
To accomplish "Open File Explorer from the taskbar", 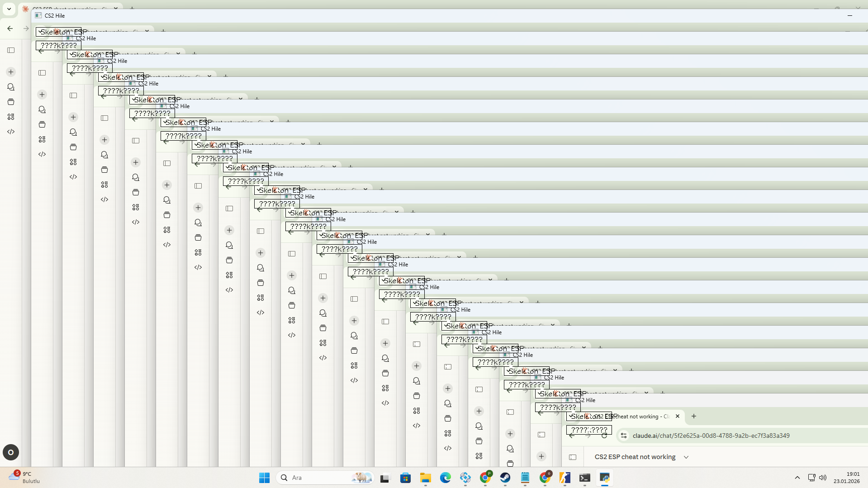I will [426, 478].
